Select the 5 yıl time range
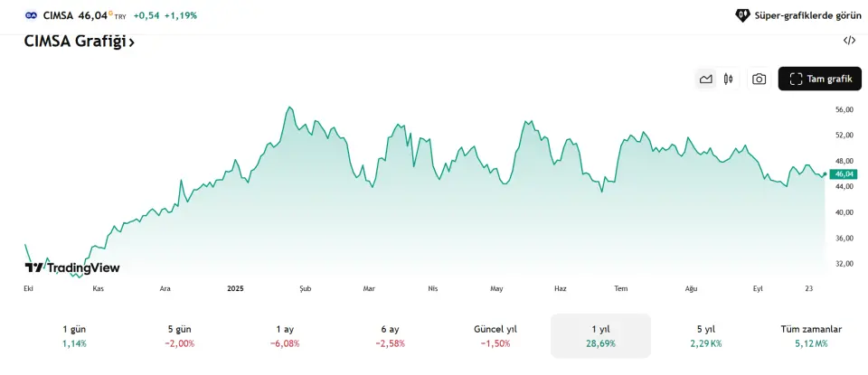Screen dimensions: 868x375 pyautogui.click(x=705, y=335)
